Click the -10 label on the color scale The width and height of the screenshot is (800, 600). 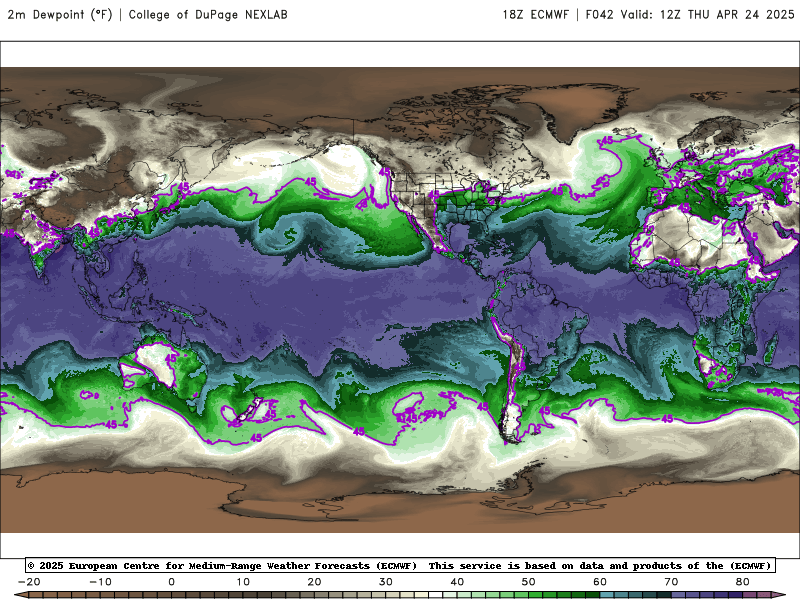click(x=100, y=582)
